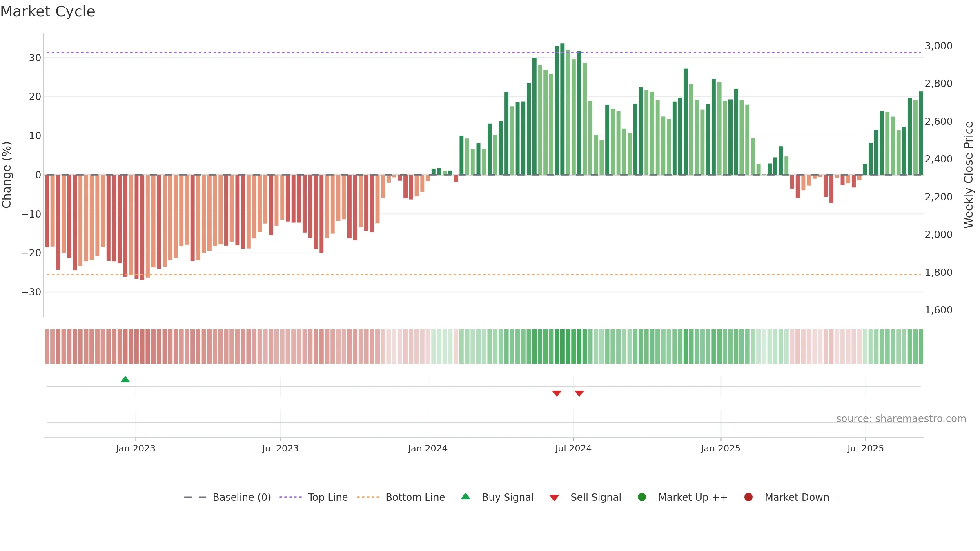980x551 pixels.
Task: Toggle the Buy Signal legend entry
Action: 497,498
